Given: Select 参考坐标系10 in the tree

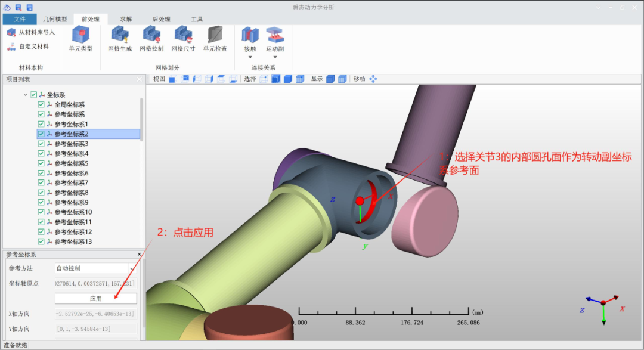Looking at the screenshot, I should coord(73,212).
